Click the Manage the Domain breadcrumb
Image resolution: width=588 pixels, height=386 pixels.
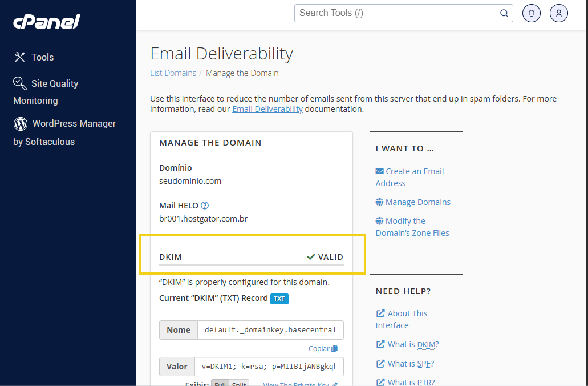[x=242, y=73]
